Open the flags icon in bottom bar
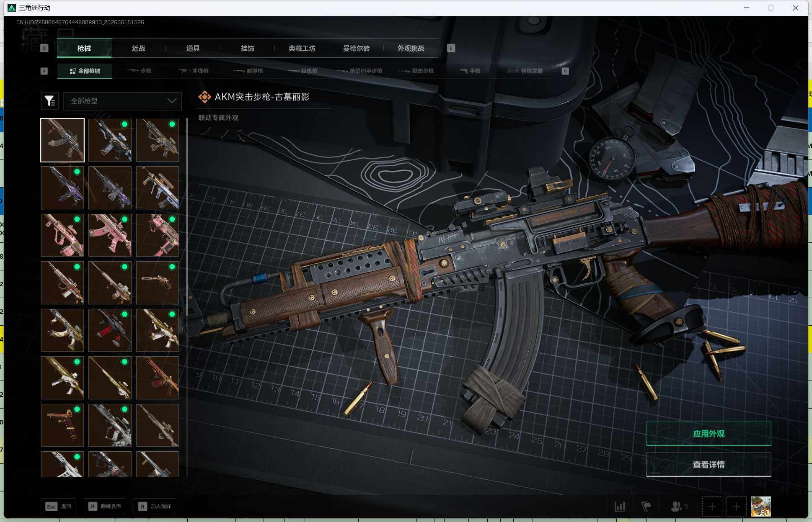 point(646,507)
